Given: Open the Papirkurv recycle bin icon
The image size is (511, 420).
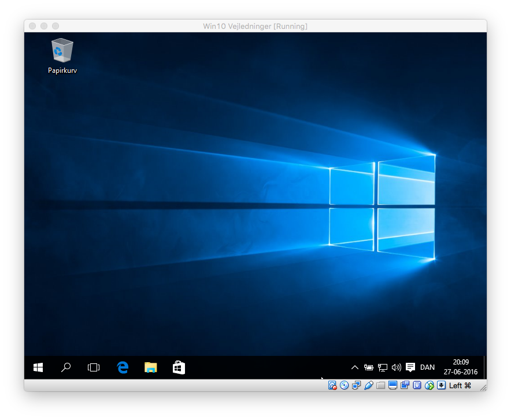Looking at the screenshot, I should (62, 56).
